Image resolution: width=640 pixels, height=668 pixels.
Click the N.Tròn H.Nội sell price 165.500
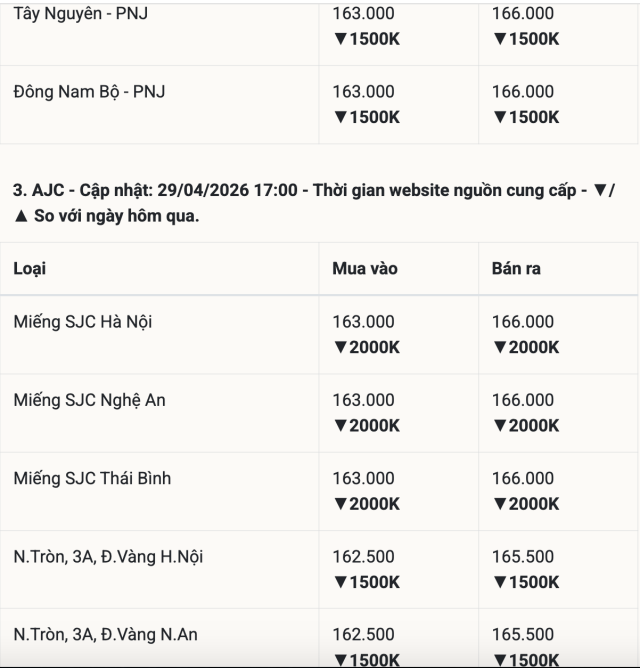pos(522,556)
